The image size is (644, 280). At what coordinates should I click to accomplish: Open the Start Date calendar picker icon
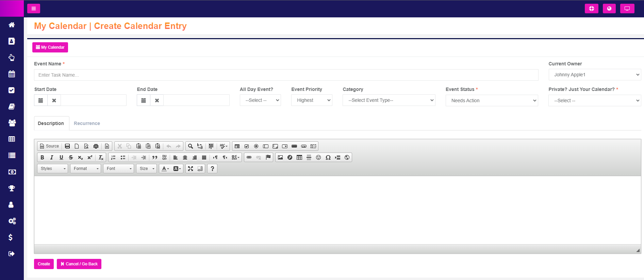(41, 100)
